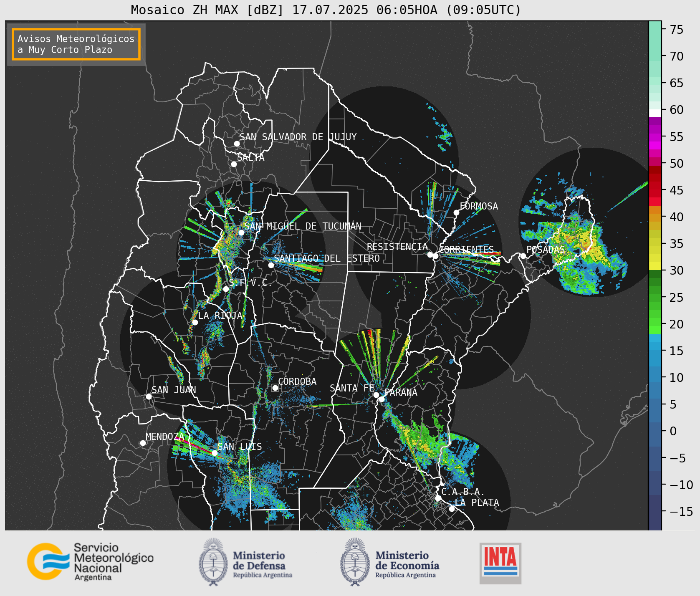Click the SANTIAGO DEL ESTERO label
The image size is (700, 596).
pyautogui.click(x=327, y=258)
